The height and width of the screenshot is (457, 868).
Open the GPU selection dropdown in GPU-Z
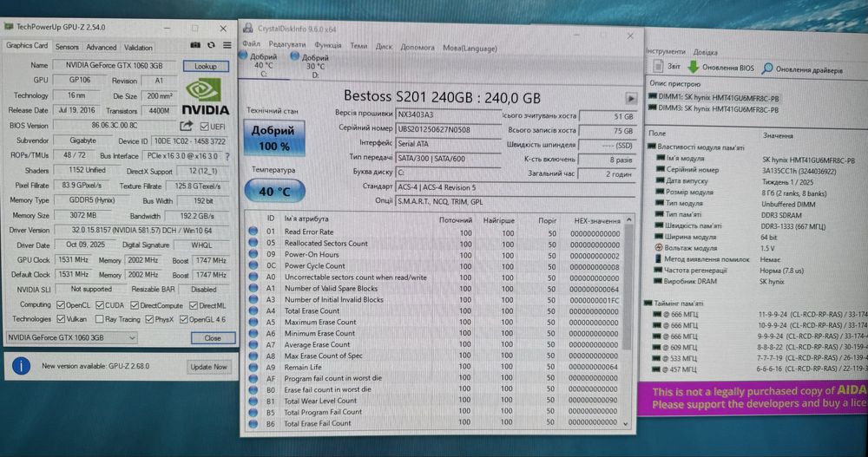[x=71, y=337]
